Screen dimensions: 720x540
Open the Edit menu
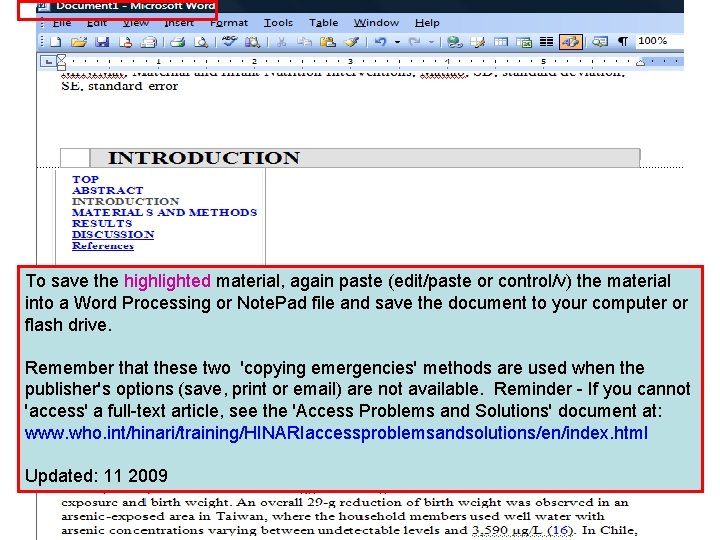[96, 22]
